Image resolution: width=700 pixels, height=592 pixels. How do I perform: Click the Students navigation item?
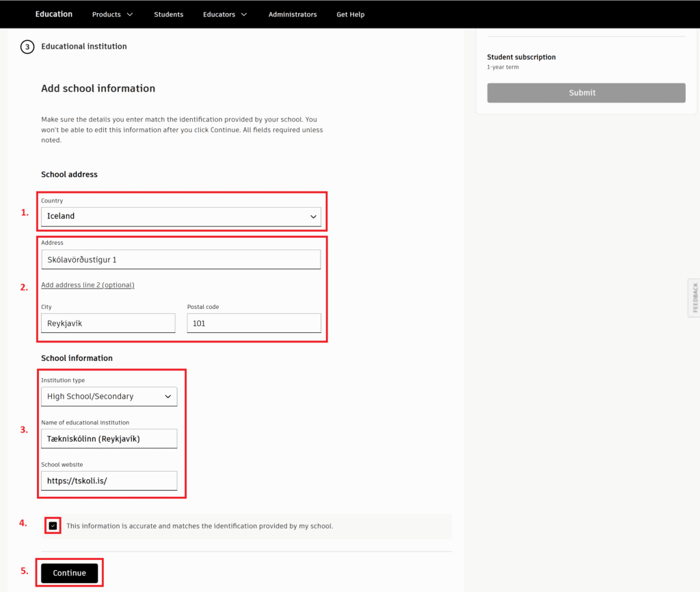click(x=168, y=14)
